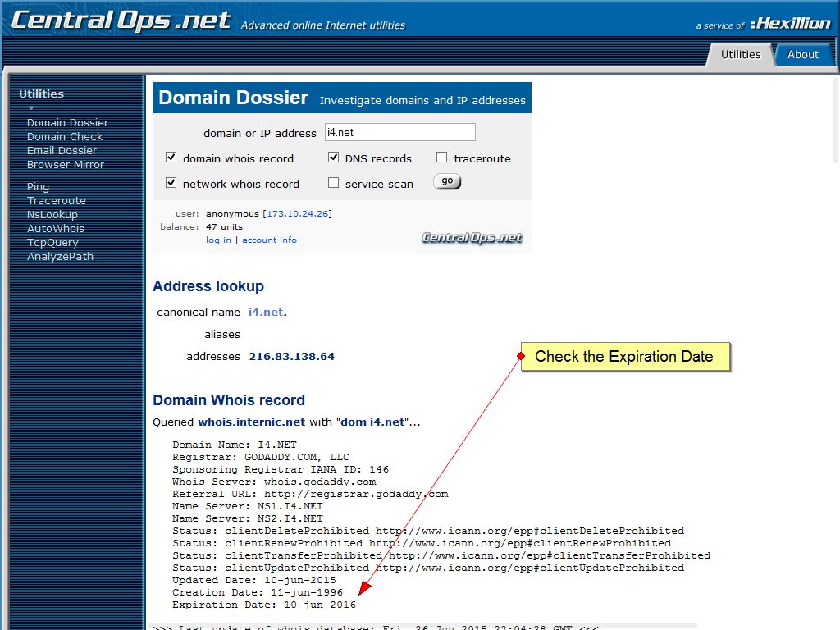
Task: Click the Referral URL registrar.godaddy.com line
Action: [310, 494]
